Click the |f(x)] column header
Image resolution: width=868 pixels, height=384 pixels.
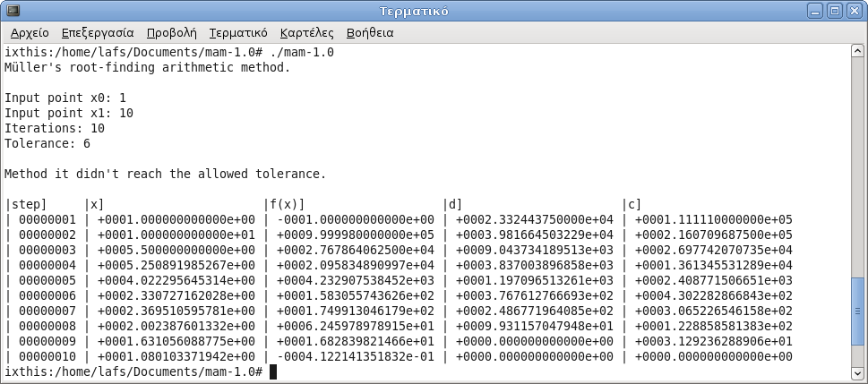(284, 204)
